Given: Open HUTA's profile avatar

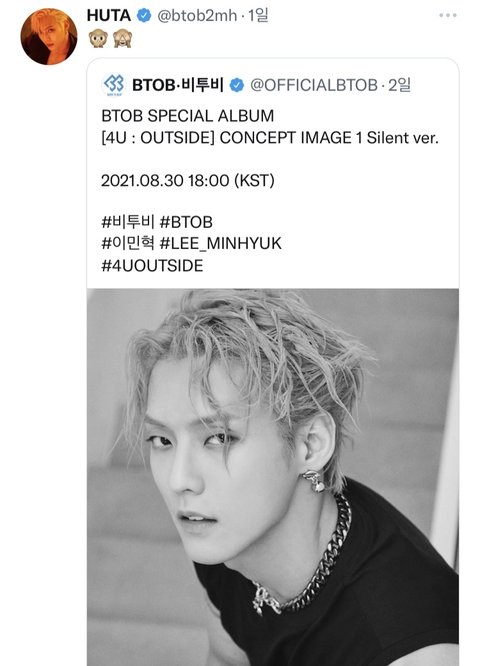Looking at the screenshot, I should tap(49, 37).
